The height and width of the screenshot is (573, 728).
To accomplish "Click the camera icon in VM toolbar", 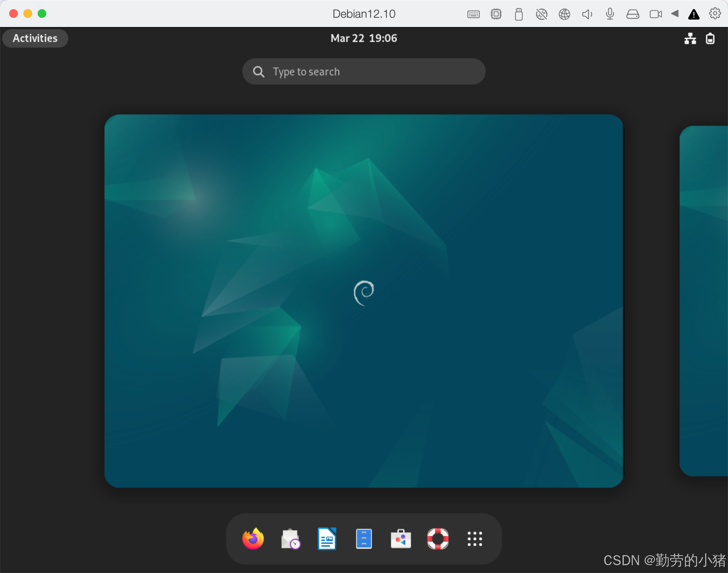I will click(x=655, y=14).
